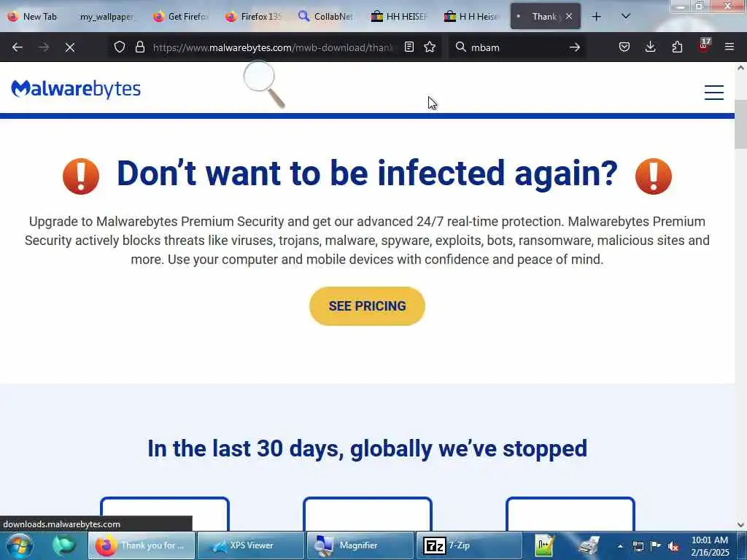747x560 pixels.
Task: Click heading "Don't want to be infected again?"
Action: [x=367, y=173]
